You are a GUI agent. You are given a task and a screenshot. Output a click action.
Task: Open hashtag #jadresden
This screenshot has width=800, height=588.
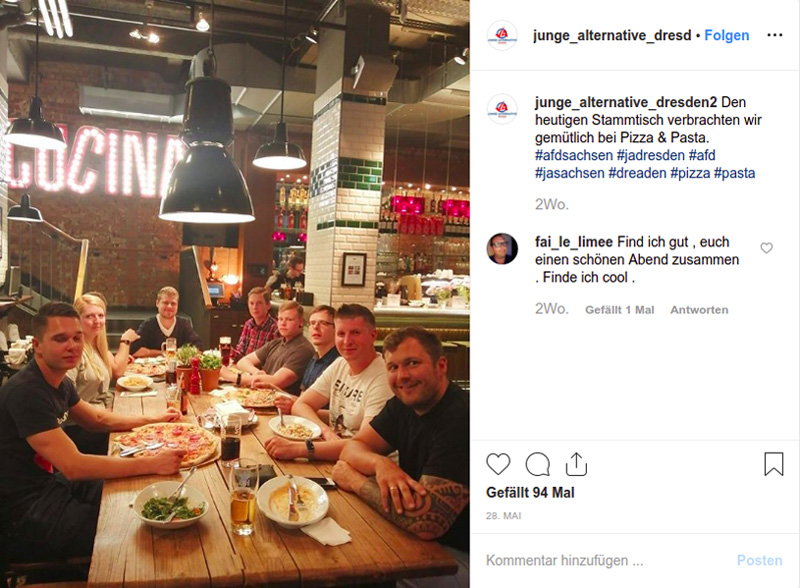651,155
